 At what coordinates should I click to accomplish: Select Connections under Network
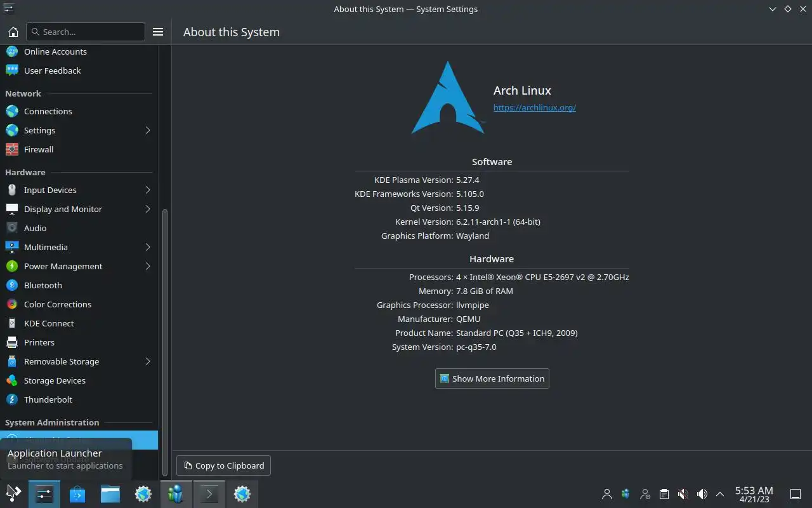79,111
